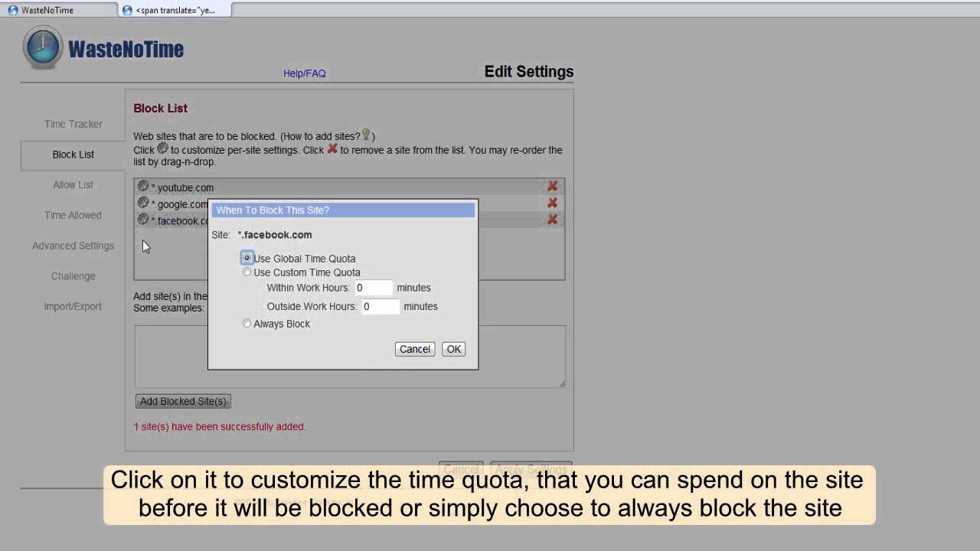The height and width of the screenshot is (551, 980).
Task: Click the Apply Settings button
Action: [531, 469]
